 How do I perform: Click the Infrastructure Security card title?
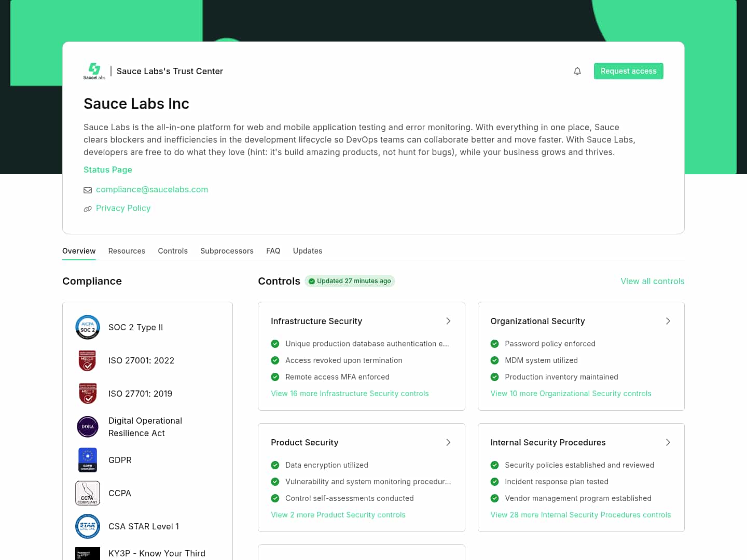(316, 321)
